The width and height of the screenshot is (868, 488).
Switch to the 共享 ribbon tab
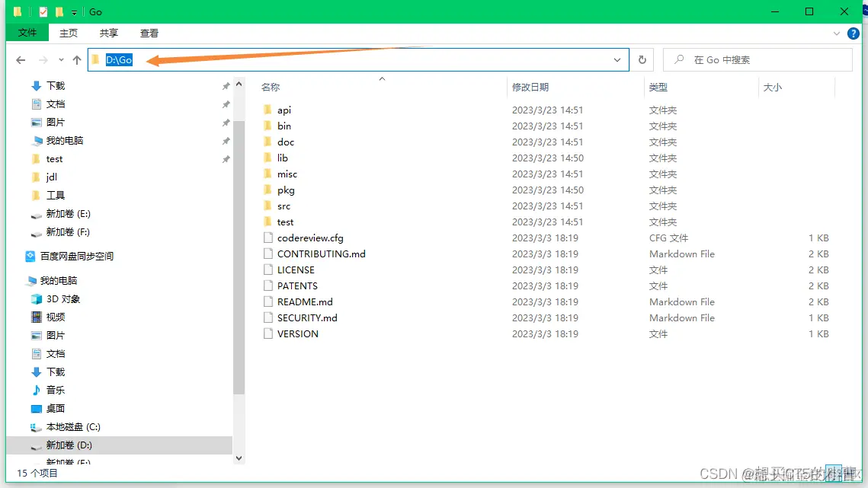(x=109, y=33)
